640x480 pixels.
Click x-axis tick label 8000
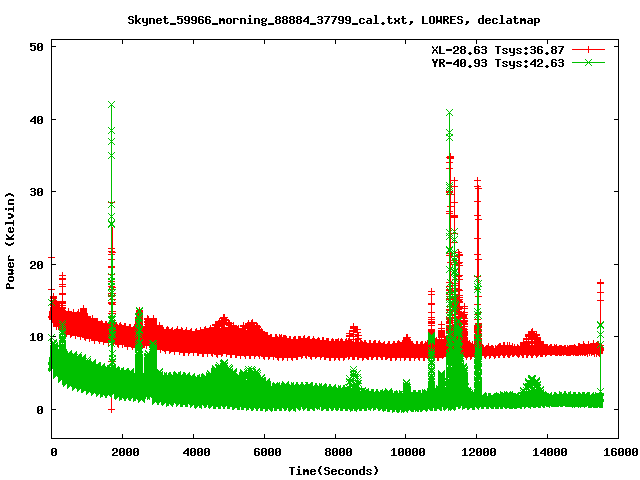(338, 452)
